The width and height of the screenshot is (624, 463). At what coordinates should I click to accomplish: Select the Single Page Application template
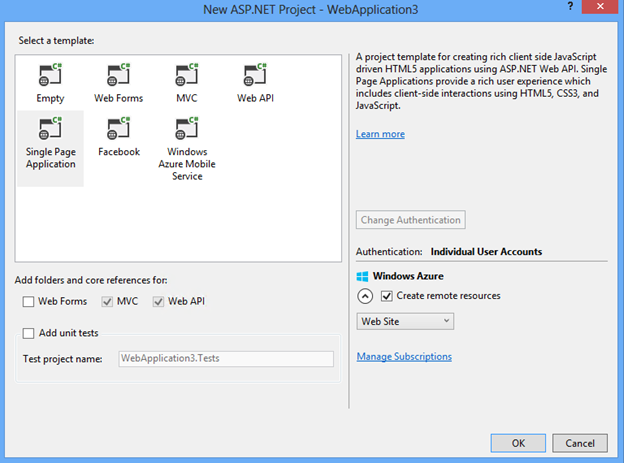[x=51, y=148]
